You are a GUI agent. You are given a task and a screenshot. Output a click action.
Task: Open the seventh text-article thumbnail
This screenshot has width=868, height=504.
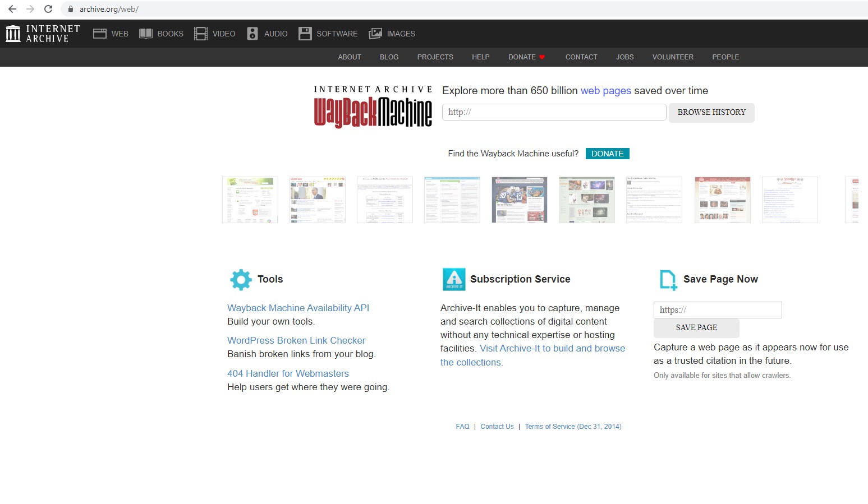(654, 200)
